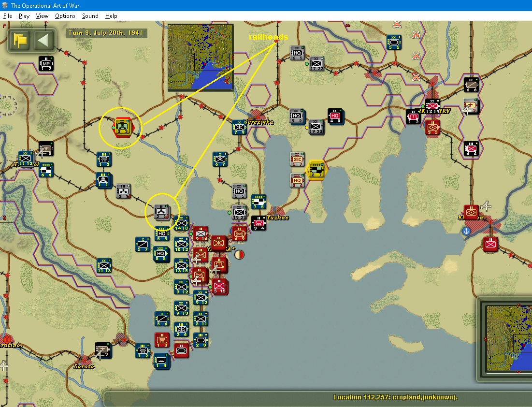Select the blue X unit 6-7
The width and height of the screenshot is (532, 407).
220,159
